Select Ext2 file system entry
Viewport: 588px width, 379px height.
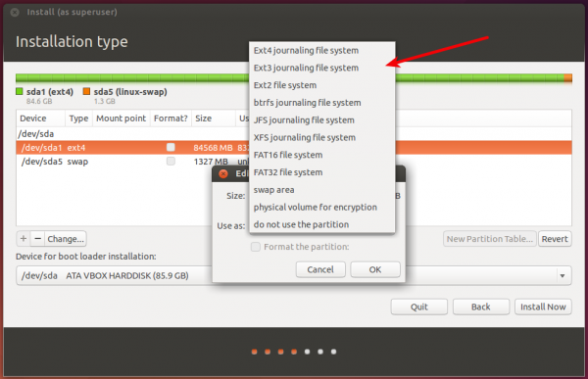[321, 85]
